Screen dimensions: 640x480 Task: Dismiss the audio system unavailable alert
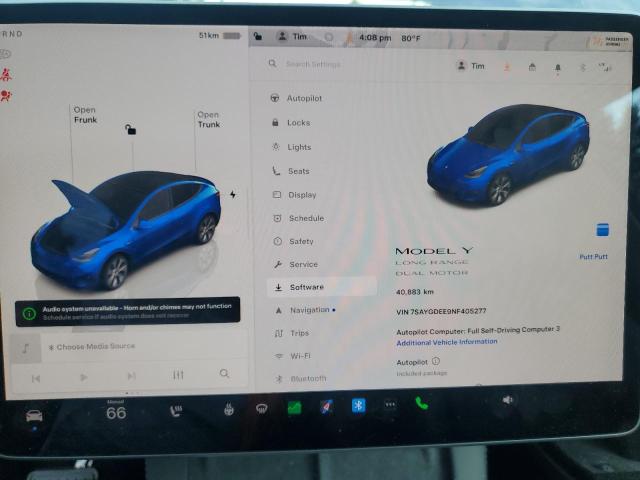click(127, 311)
